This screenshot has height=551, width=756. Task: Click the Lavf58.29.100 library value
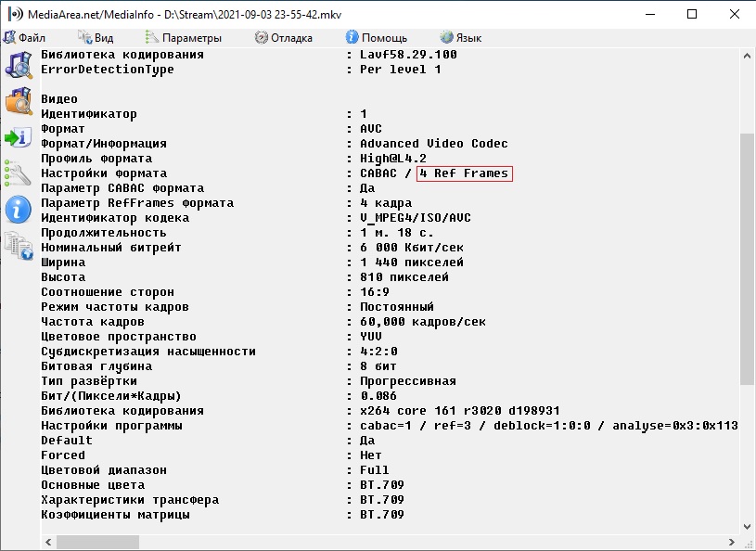[408, 55]
